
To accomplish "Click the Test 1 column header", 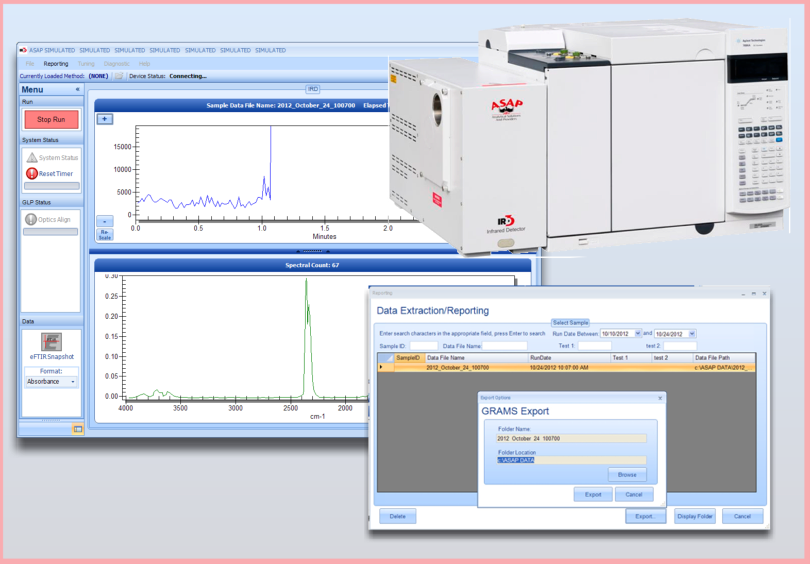I will click(x=631, y=357).
